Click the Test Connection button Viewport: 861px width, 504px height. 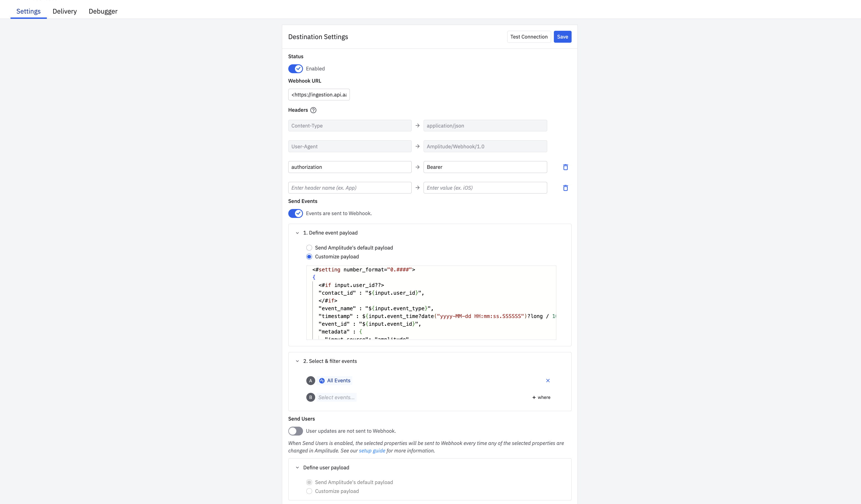coord(529,37)
